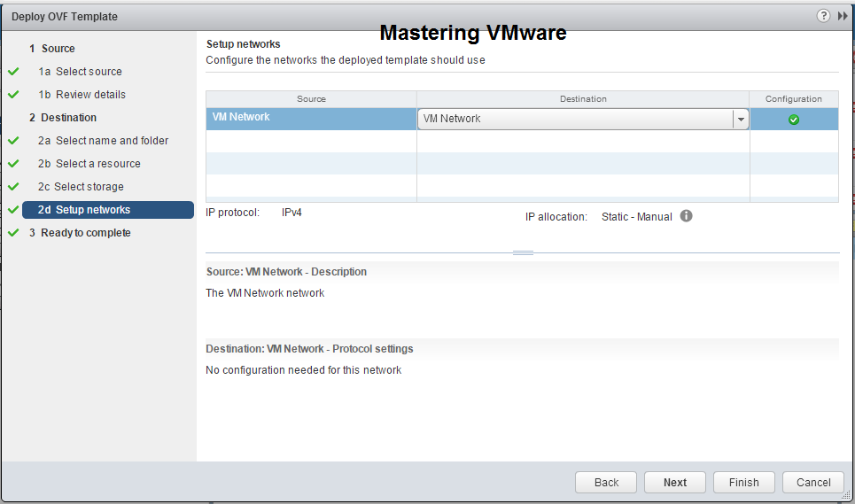Go to step 3 Ready to complete
This screenshot has width=855, height=504.
(80, 233)
